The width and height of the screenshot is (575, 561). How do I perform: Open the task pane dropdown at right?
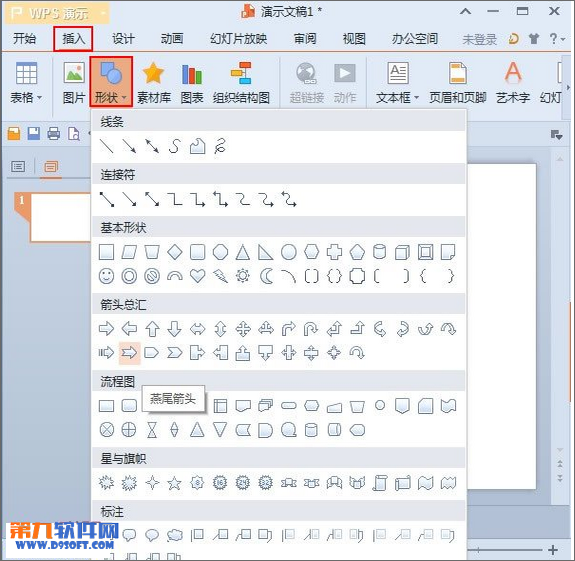(556, 135)
